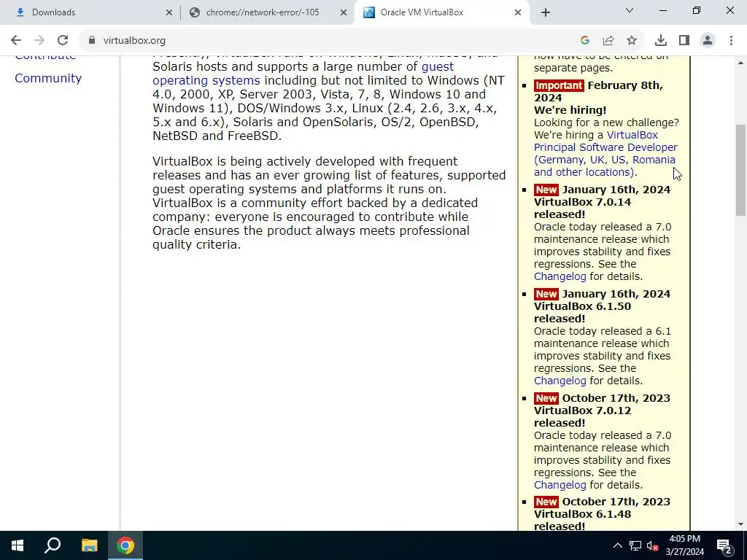Close the network-error tab
Image resolution: width=747 pixels, height=560 pixels.
pos(344,12)
